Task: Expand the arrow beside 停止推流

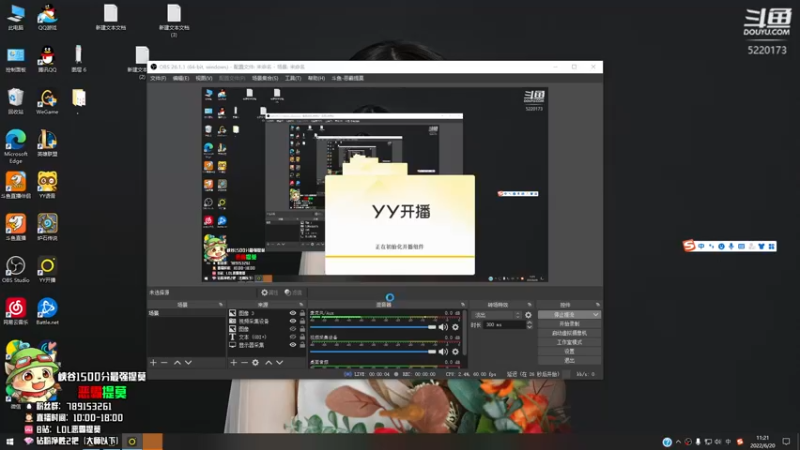Action: click(595, 315)
